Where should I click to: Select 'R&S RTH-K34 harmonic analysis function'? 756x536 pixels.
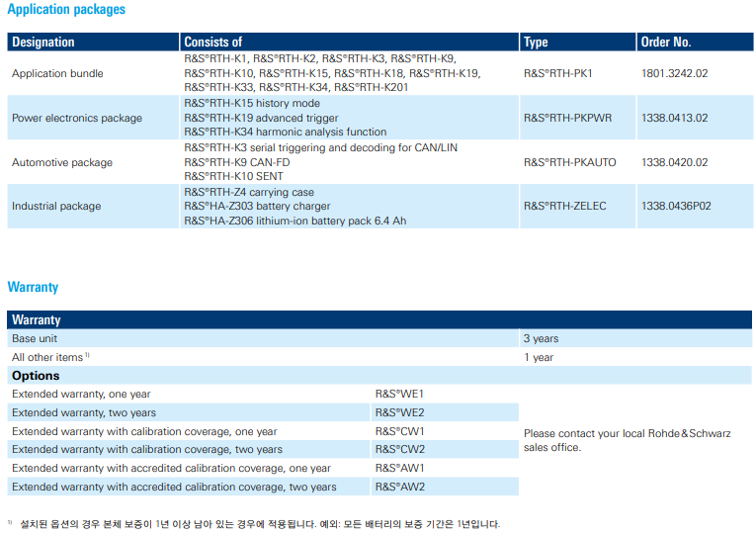tap(285, 133)
